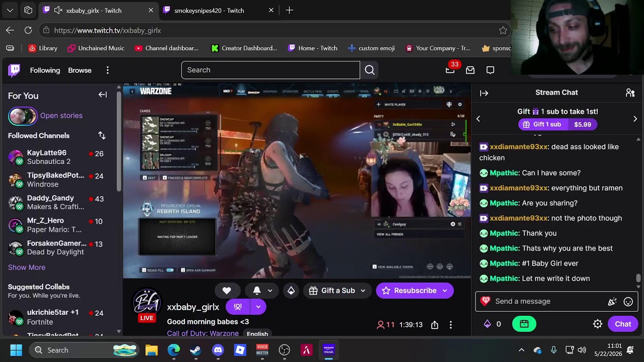Sort the Followed Channels list
The width and height of the screenshot is (644, 362).
pos(102,135)
